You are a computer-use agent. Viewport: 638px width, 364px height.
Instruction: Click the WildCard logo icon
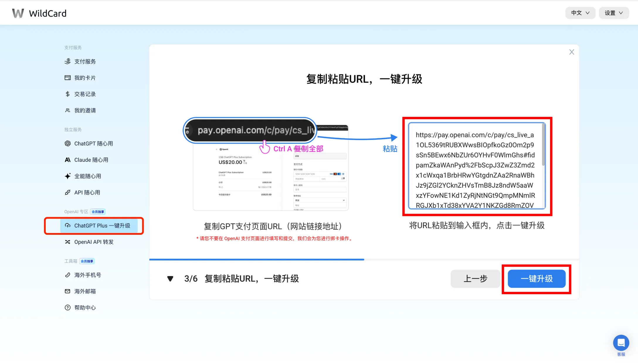click(x=18, y=13)
